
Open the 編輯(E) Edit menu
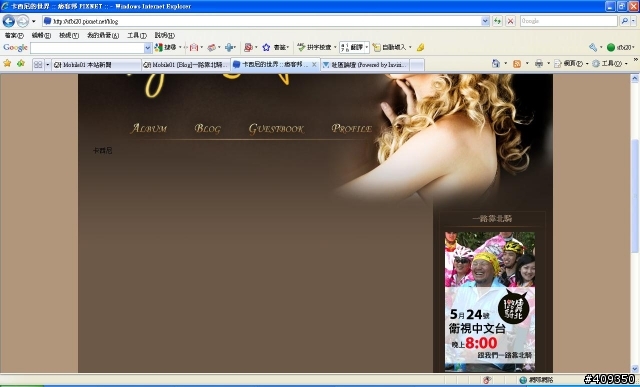tap(41, 36)
